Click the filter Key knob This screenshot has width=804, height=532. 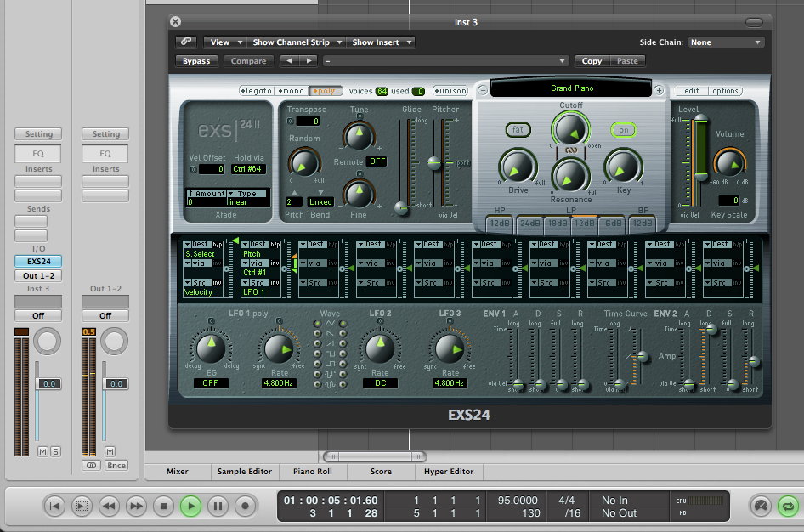(x=623, y=167)
